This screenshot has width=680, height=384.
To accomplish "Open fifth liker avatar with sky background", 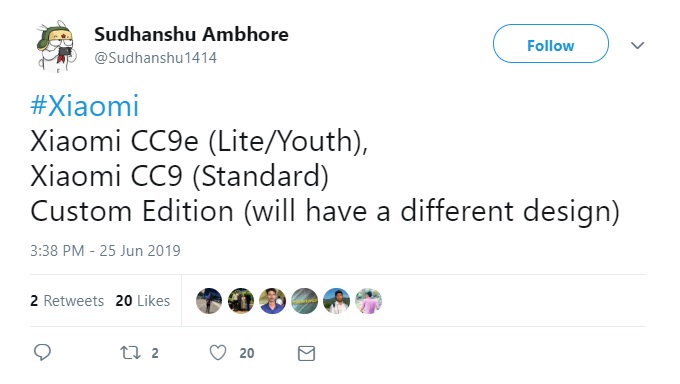I will click(x=336, y=301).
